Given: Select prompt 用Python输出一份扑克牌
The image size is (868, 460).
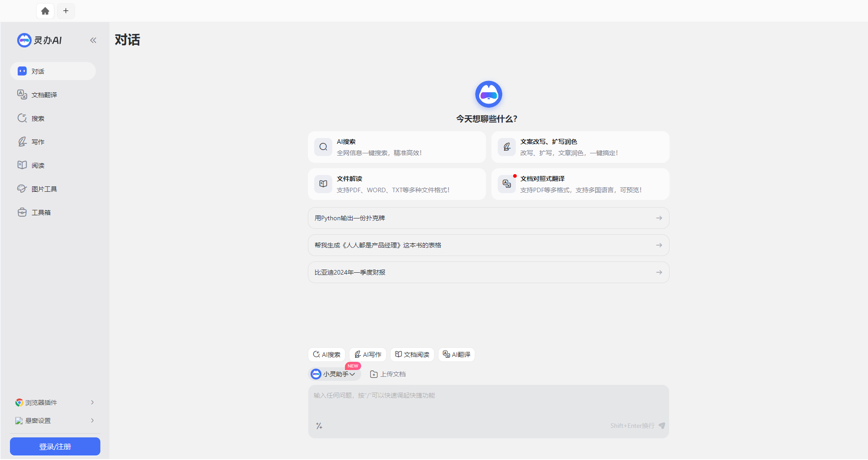Looking at the screenshot, I should tap(489, 218).
